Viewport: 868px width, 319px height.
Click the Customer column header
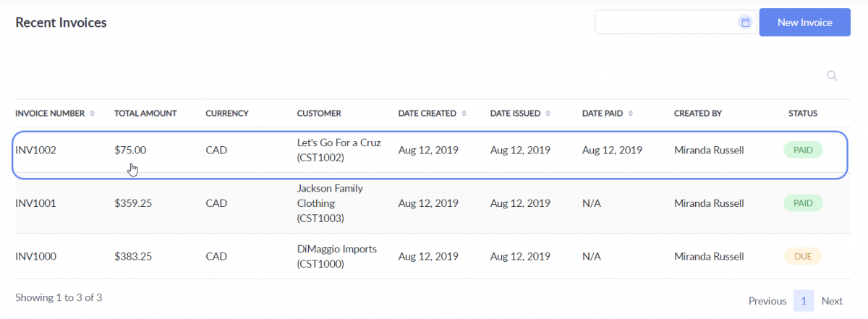(319, 114)
